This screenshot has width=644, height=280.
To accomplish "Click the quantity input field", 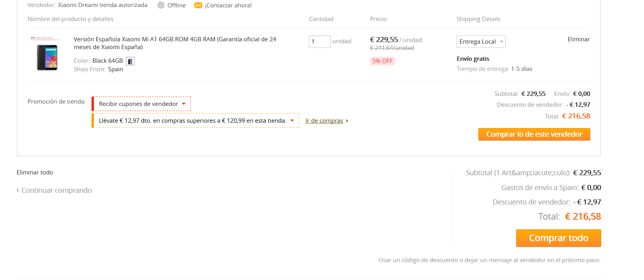I will (x=319, y=42).
